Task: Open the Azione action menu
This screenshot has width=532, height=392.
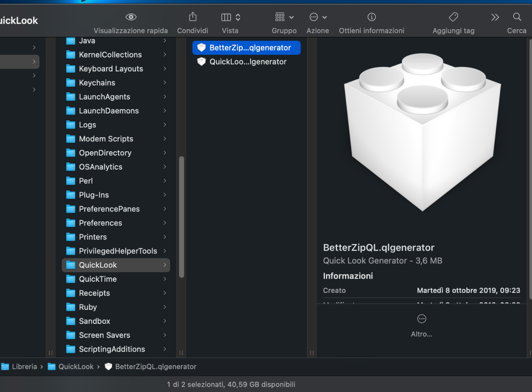Action: click(318, 17)
